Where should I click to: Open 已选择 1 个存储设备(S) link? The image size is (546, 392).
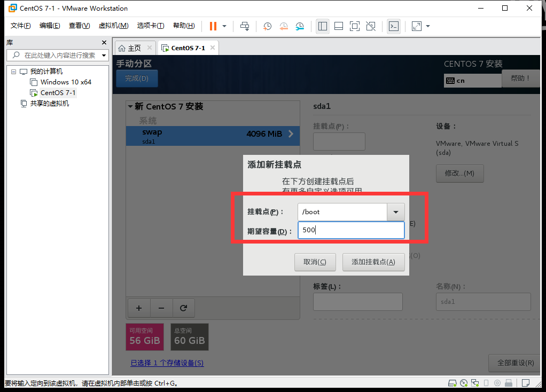coord(167,363)
